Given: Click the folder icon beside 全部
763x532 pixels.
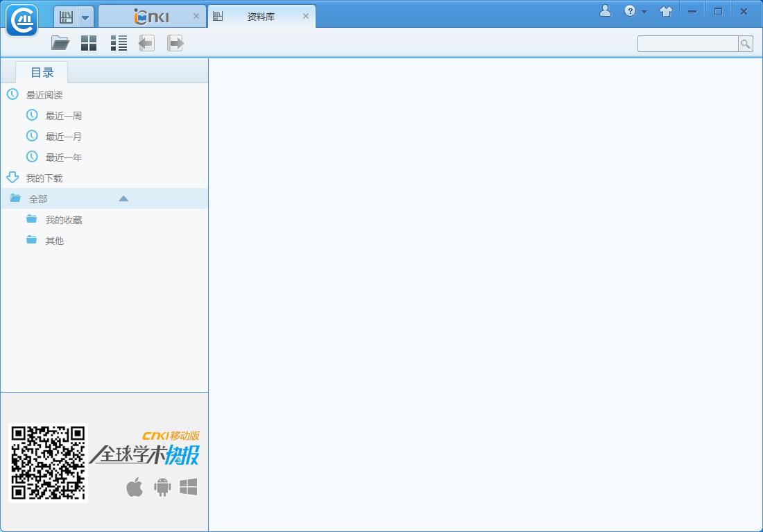Looking at the screenshot, I should 15,198.
